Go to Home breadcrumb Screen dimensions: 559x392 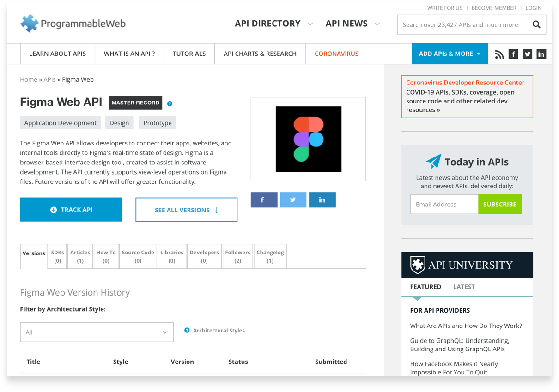tap(29, 79)
